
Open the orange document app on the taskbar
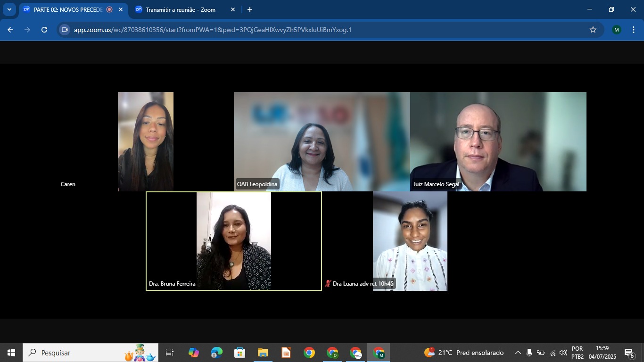click(286, 353)
